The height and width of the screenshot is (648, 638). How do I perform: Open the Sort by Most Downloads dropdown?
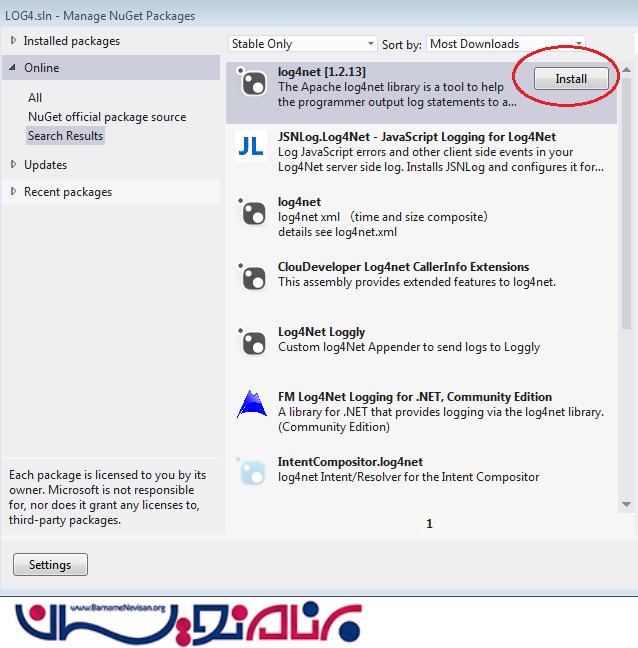tap(506, 44)
